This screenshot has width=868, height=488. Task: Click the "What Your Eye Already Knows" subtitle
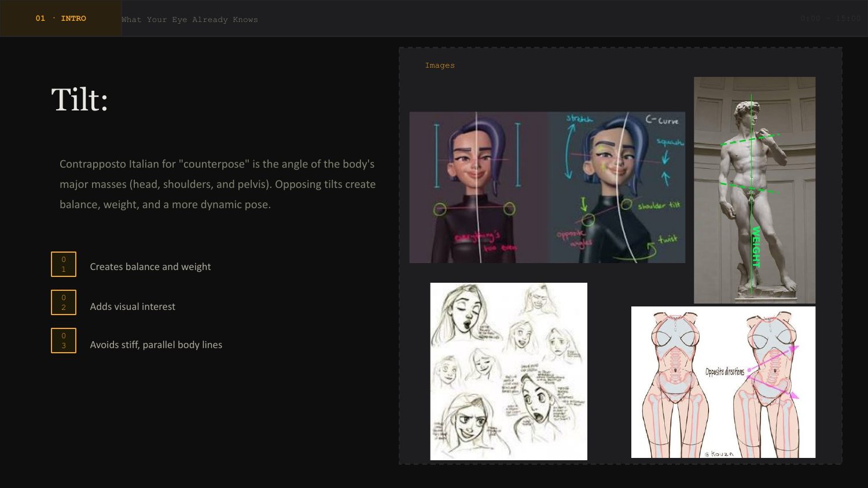(x=190, y=20)
